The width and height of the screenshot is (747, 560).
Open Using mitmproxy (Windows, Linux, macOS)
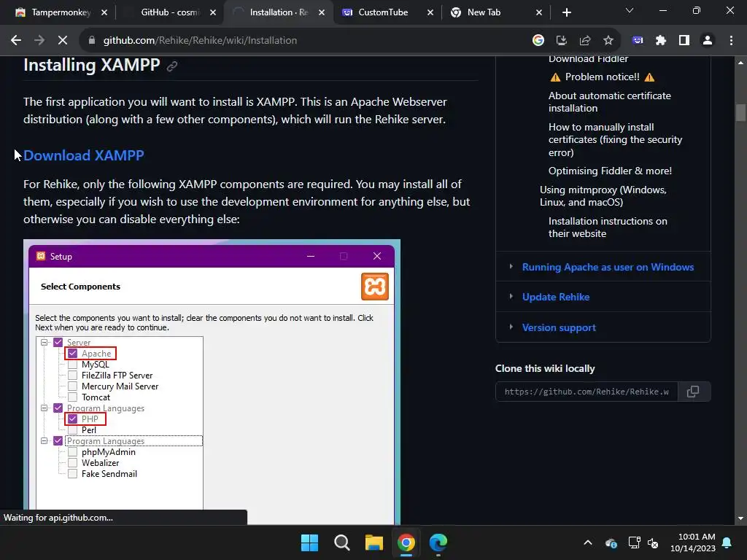[603, 195]
